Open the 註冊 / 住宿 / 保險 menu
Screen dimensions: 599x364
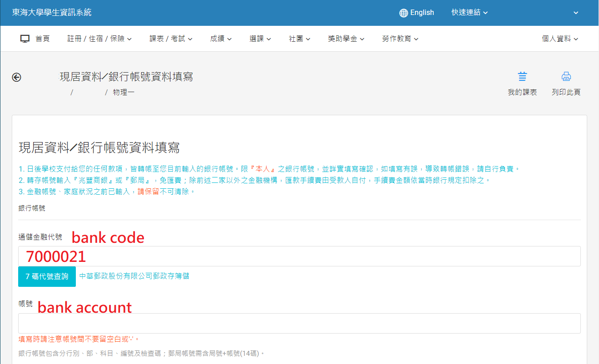[99, 39]
